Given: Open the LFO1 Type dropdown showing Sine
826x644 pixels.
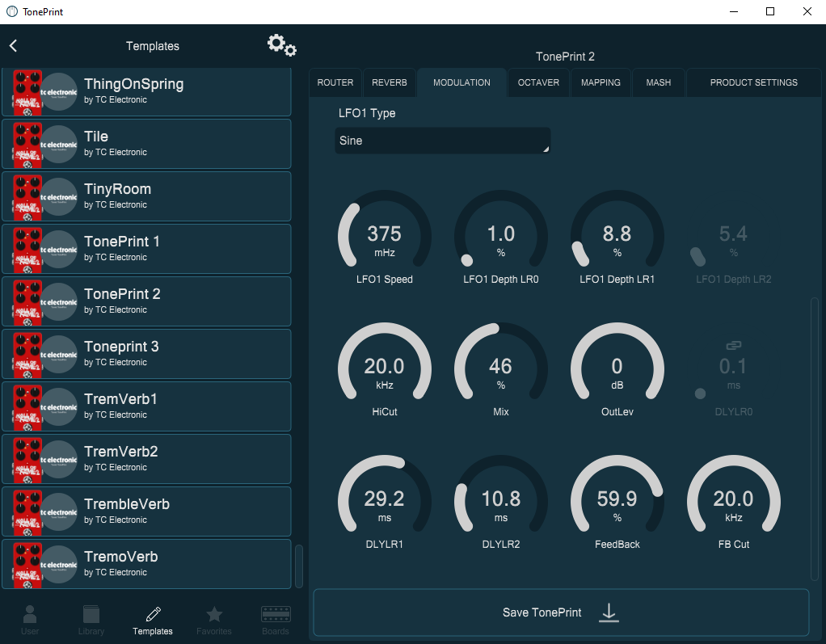Looking at the screenshot, I should click(443, 141).
